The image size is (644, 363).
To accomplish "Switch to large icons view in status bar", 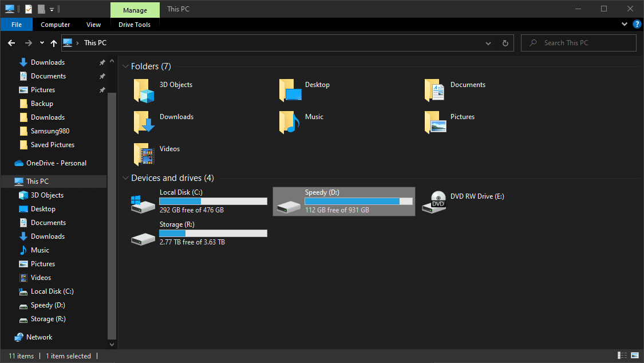I will (634, 356).
